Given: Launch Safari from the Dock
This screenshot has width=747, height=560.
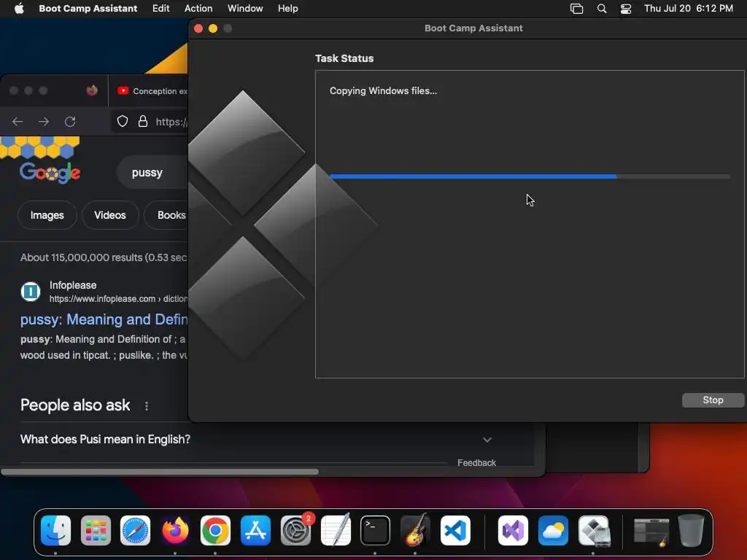Looking at the screenshot, I should pyautogui.click(x=135, y=530).
